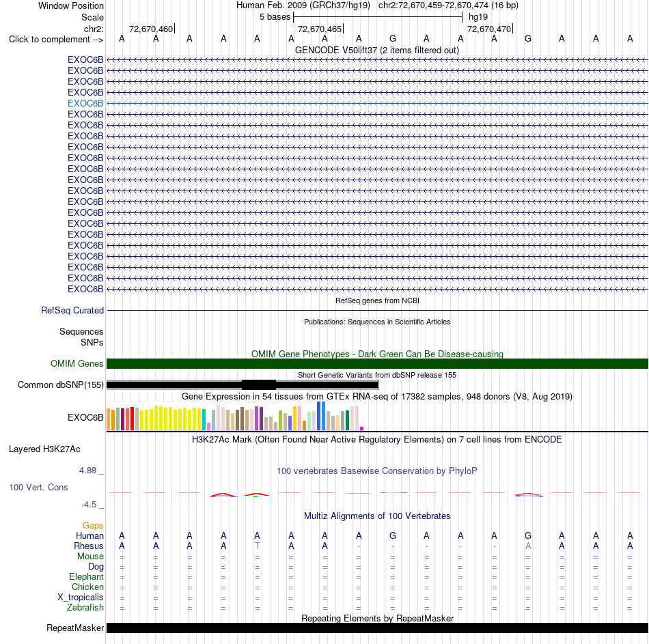Screen dimensions: 649x644
Task: Click the Common dbSNP(155) label
Action: (x=61, y=385)
